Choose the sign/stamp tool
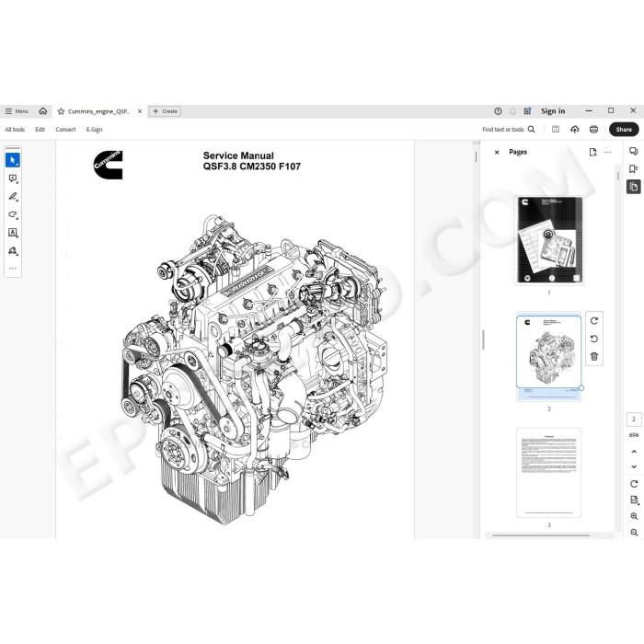The width and height of the screenshot is (644, 644). [13, 250]
